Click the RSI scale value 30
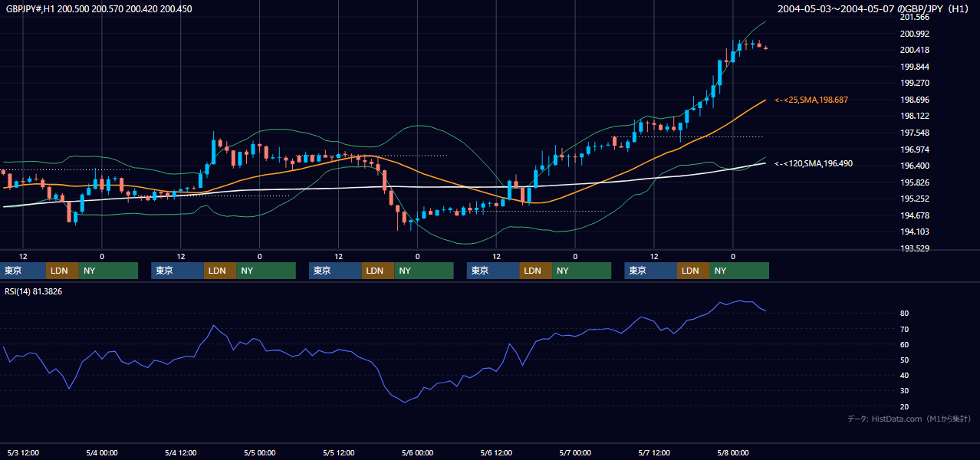 click(905, 390)
